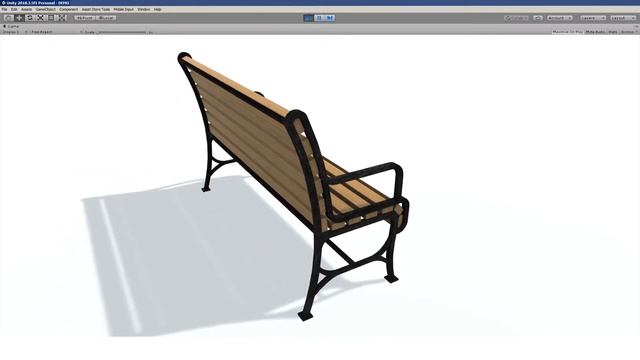Open the Game panel options menu icon
Screen dimensions: 640x360
tap(636, 27)
